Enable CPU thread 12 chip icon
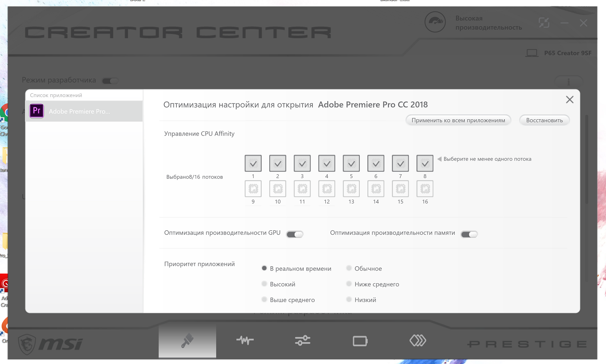606x364 pixels. (x=327, y=189)
